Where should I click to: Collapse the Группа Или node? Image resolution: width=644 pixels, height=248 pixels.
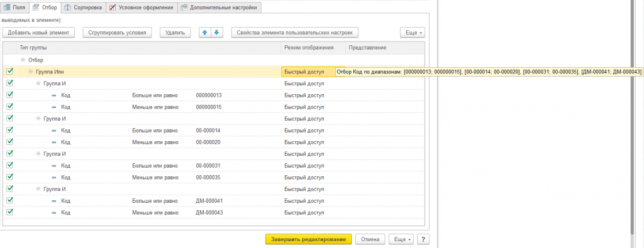(x=30, y=72)
